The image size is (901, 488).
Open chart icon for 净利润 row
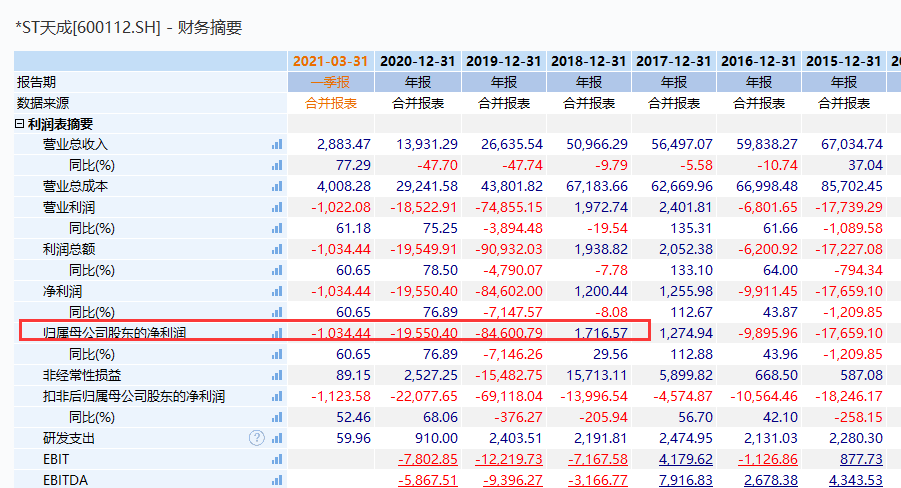click(277, 291)
